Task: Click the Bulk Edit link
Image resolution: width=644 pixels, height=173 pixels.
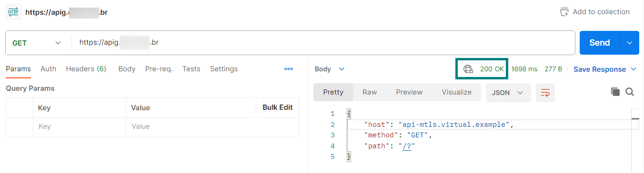Action: pos(277,107)
